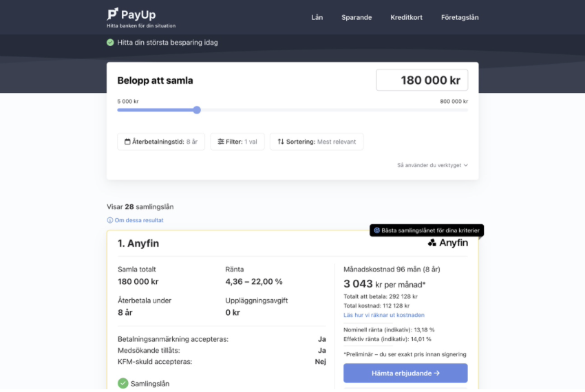Go to Sparande in the navigation
585x392 pixels.
tap(357, 17)
